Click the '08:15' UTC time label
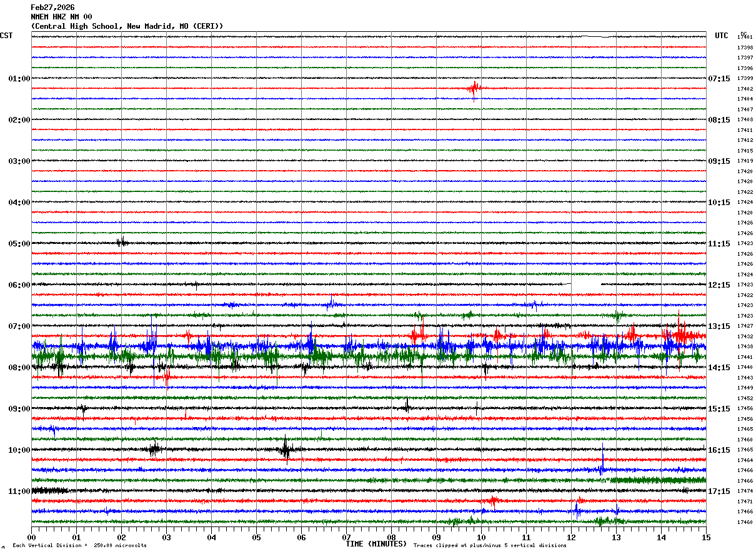 [719, 120]
